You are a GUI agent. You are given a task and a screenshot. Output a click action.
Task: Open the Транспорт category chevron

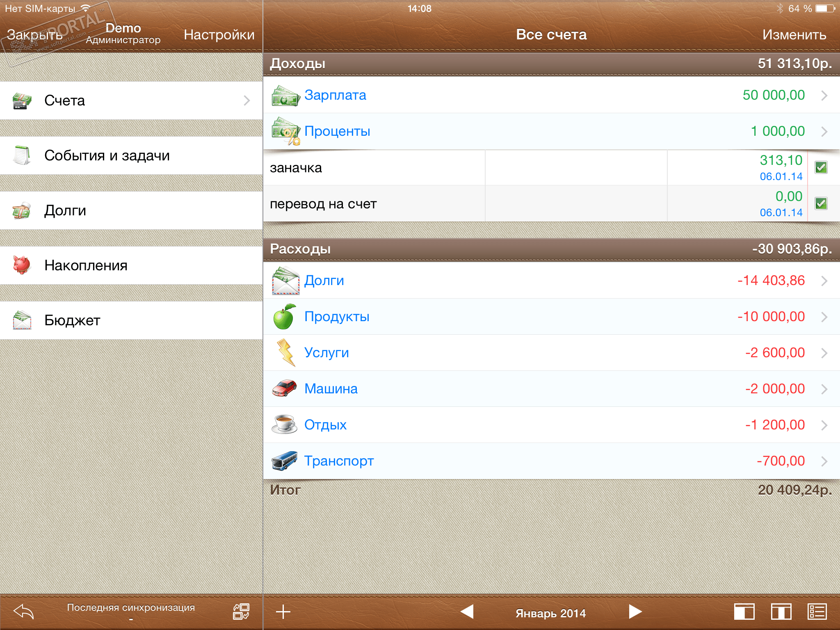824,461
